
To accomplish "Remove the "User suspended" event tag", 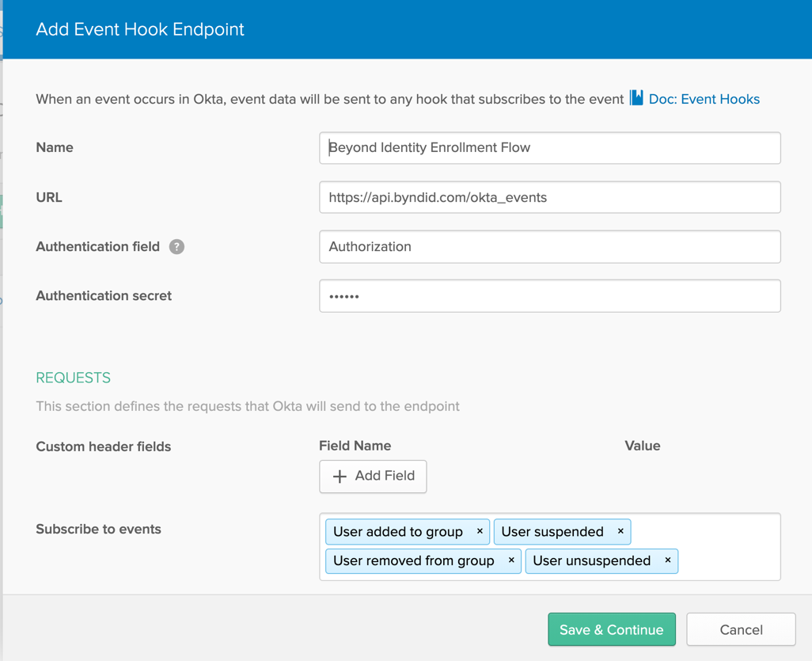I will [620, 531].
